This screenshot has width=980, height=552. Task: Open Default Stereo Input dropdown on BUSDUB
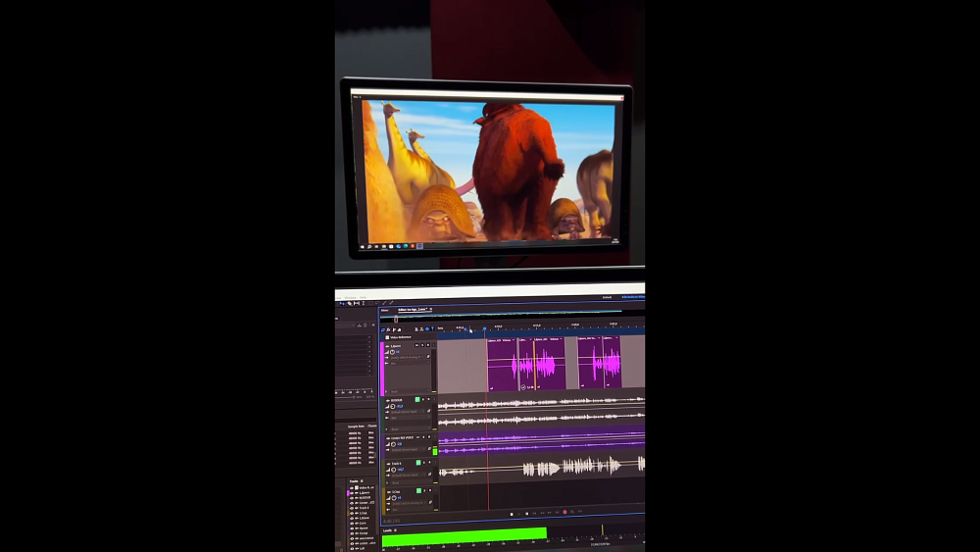coord(407,412)
